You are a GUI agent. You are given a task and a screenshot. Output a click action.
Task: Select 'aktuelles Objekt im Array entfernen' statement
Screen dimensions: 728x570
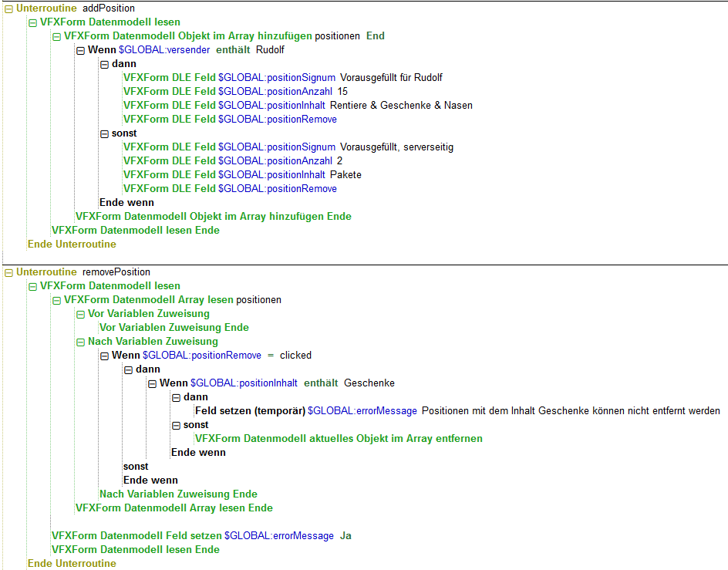click(x=339, y=439)
